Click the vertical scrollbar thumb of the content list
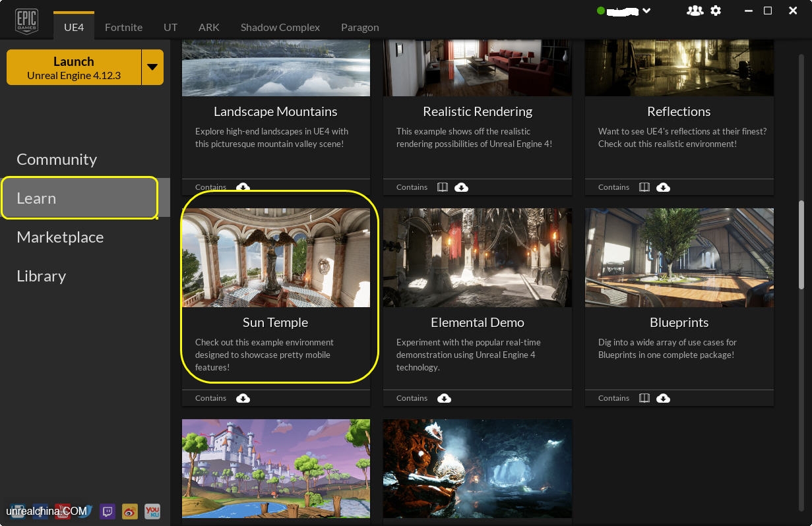Screen dimensions: 812x526 (x=801, y=244)
